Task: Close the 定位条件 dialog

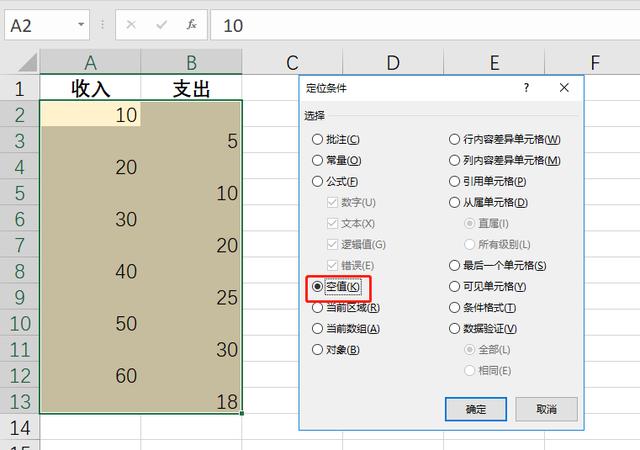Action: (564, 88)
